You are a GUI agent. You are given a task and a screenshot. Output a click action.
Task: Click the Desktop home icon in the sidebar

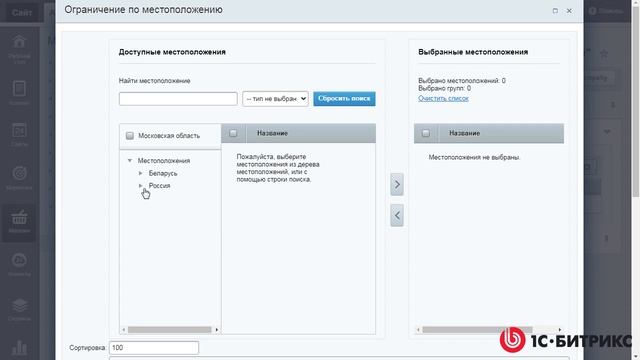tap(19, 42)
